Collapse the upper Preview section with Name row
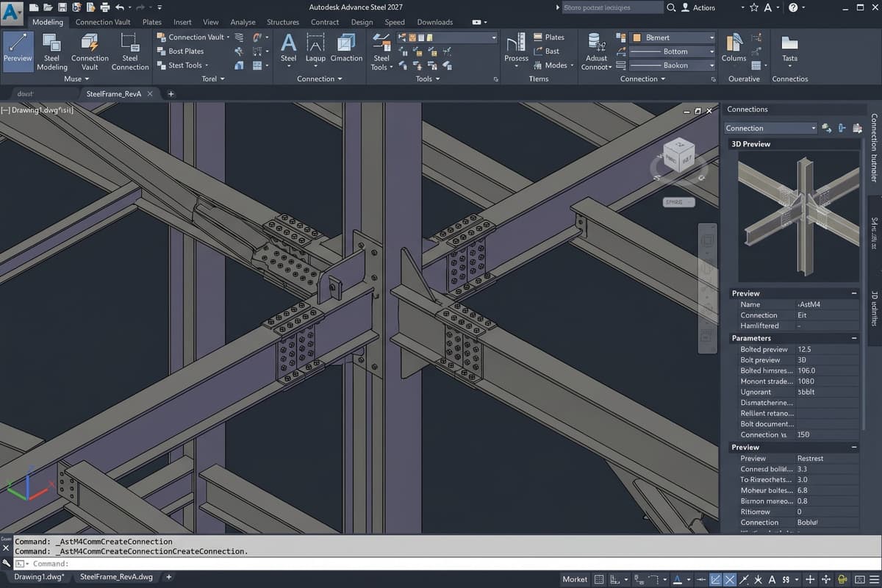This screenshot has width=882, height=588. [x=853, y=293]
